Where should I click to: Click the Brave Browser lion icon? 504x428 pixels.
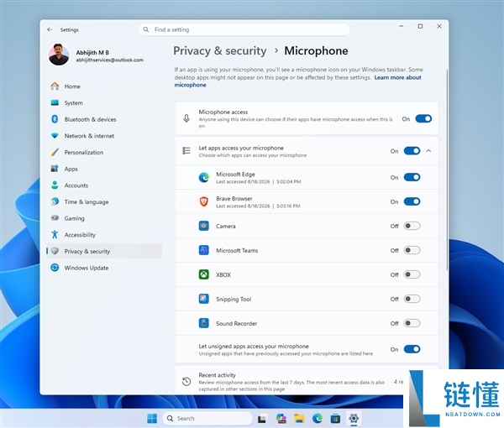[204, 201]
